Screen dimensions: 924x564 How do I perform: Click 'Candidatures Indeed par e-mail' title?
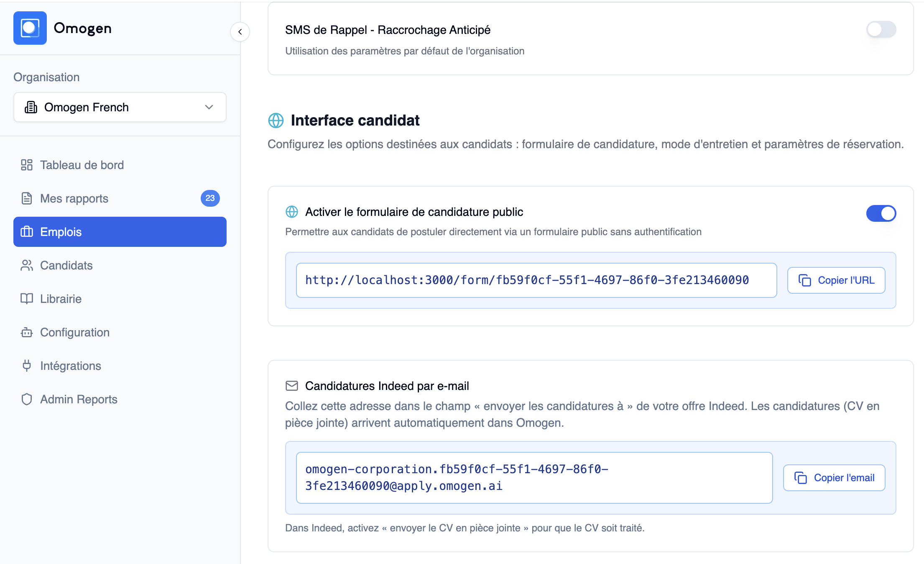[387, 386]
